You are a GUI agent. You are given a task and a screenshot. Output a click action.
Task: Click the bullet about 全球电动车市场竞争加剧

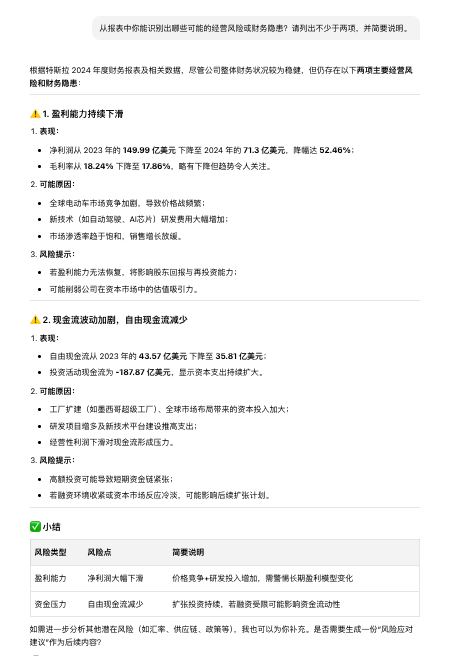coord(127,203)
